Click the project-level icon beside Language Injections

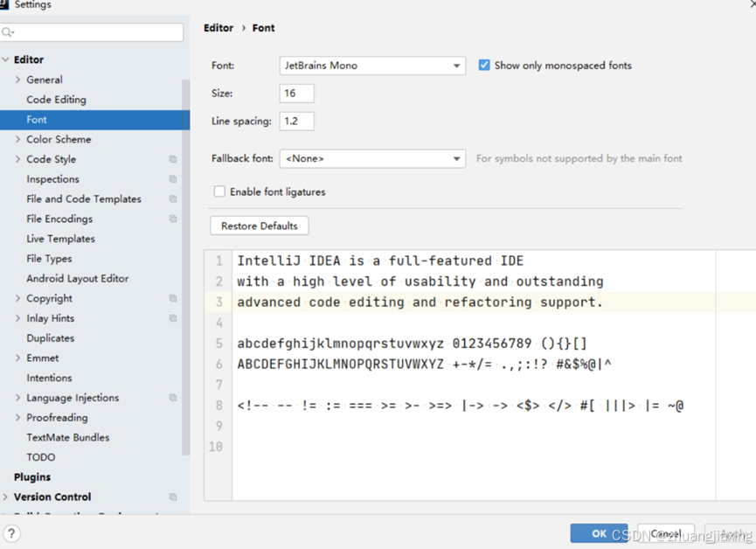(x=172, y=398)
